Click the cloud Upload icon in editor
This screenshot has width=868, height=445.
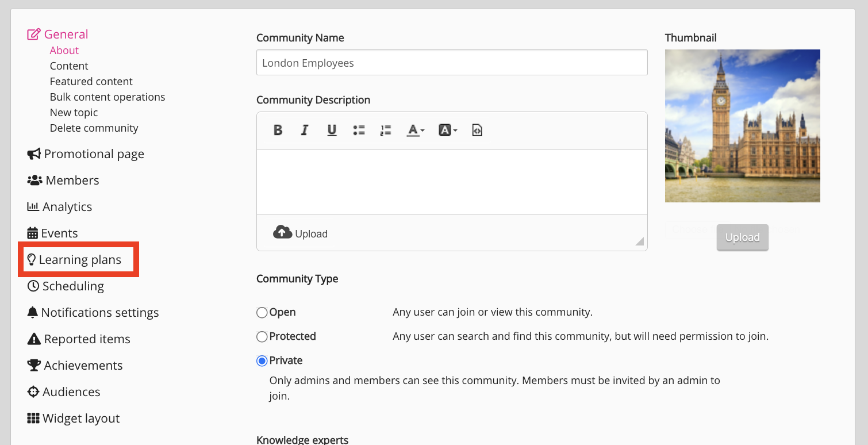(x=282, y=233)
